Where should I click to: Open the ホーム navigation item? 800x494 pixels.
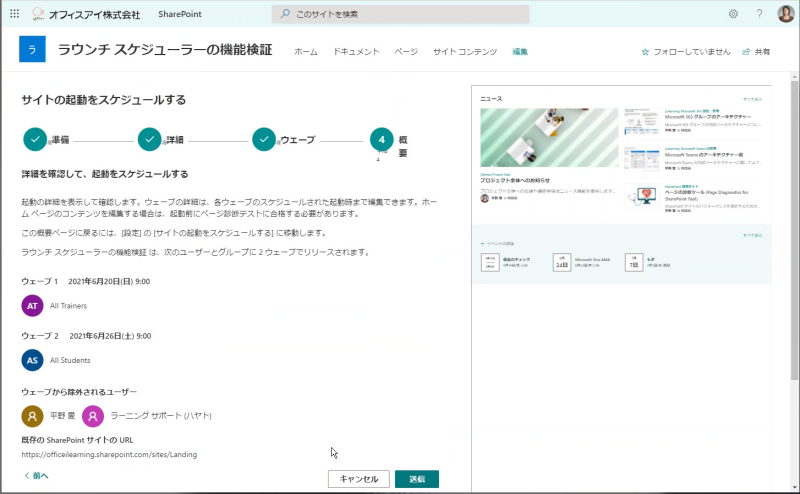pos(306,52)
